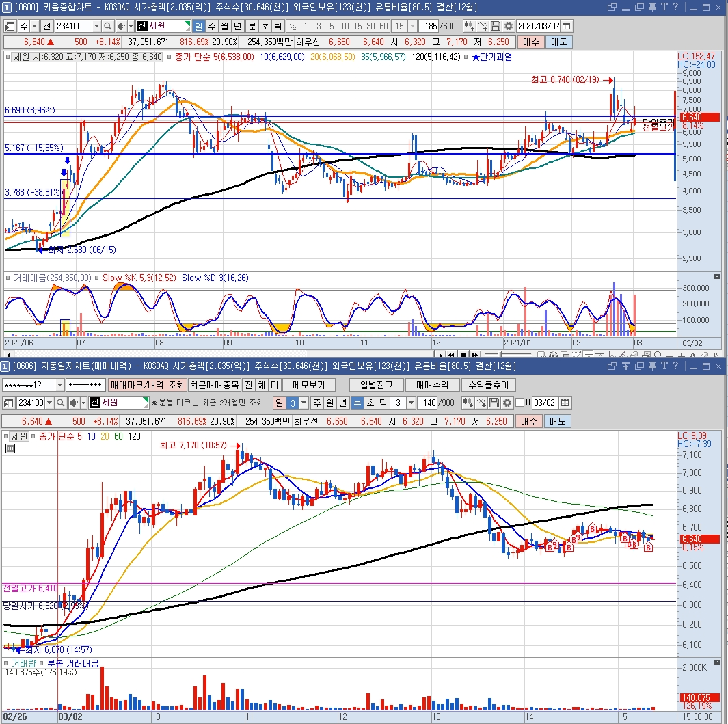Viewport: 728px width, 724px height.
Task: Open the 주 type dropdown at top-left toolbar
Action: click(x=34, y=26)
